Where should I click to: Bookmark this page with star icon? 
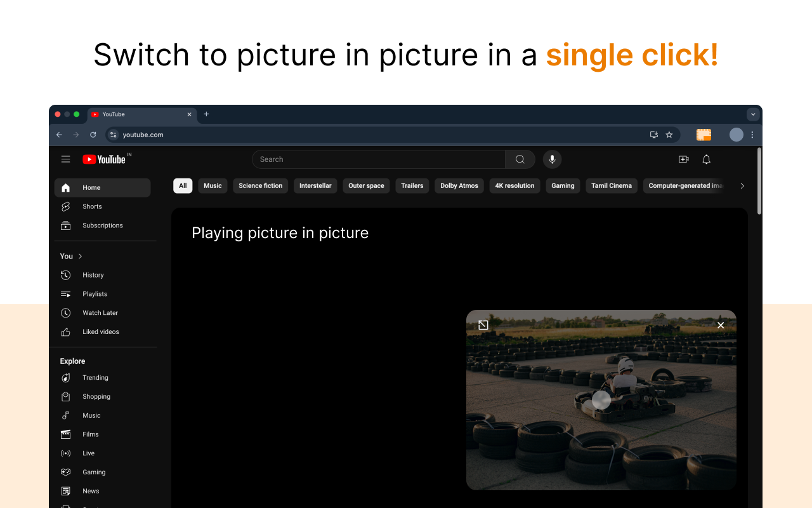[669, 135]
